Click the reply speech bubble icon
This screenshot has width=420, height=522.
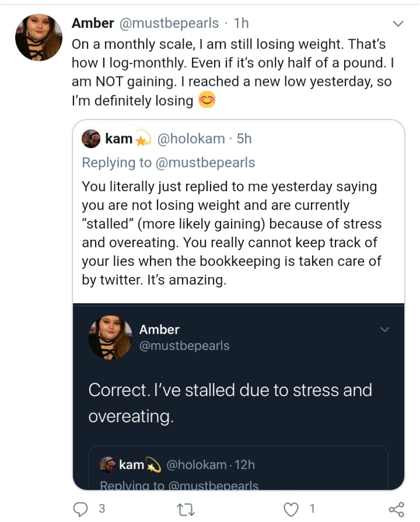point(80,509)
